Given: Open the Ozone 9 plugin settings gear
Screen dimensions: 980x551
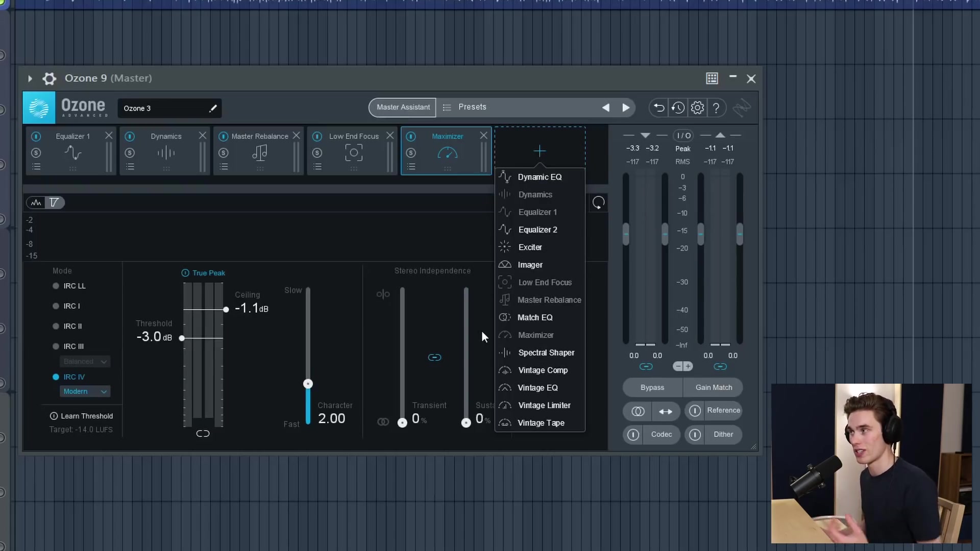Looking at the screenshot, I should point(49,79).
